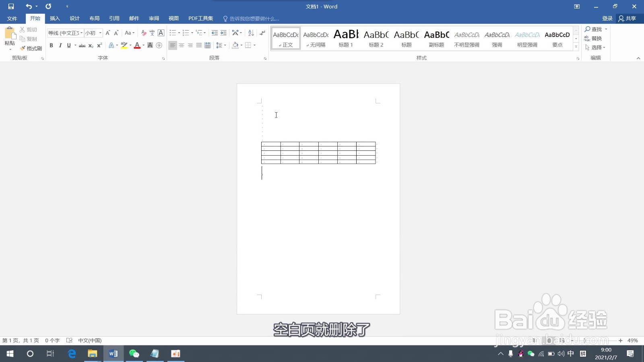Screen dimensions: 644x362
Task: Open ribbon display options icon
Action: (x=577, y=6)
